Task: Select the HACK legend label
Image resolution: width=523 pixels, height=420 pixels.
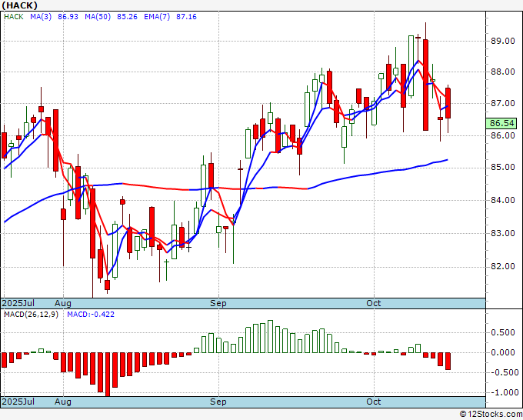Action: click(14, 17)
